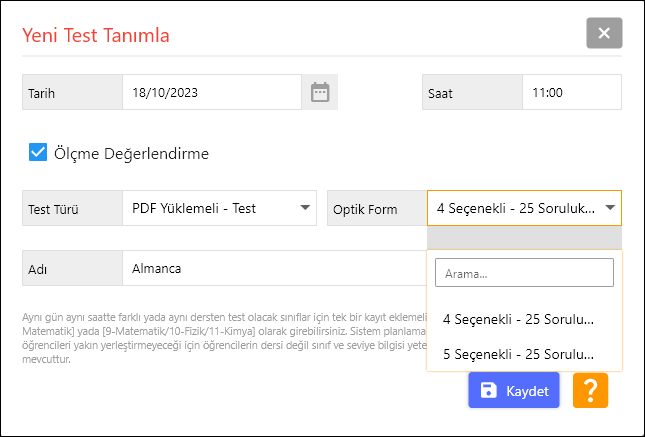Click the Adı field containing Almanca
Viewport: 645px width, 437px height.
(270, 269)
